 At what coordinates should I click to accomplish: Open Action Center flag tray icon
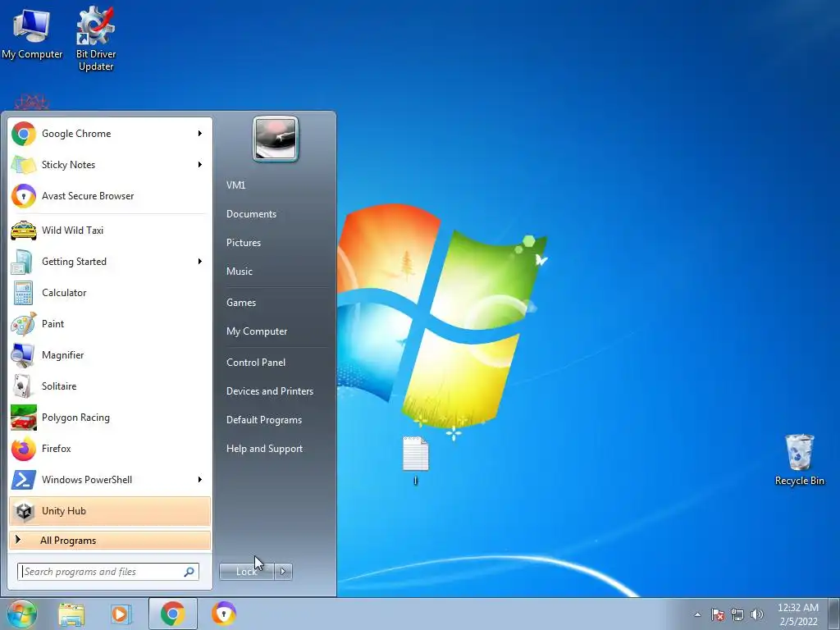(x=717, y=614)
